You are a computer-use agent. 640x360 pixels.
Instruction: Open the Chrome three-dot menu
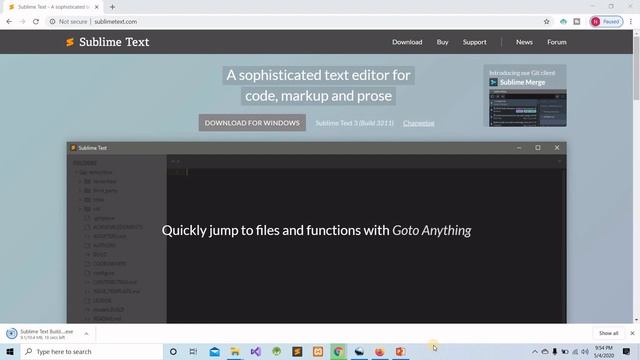pos(631,22)
